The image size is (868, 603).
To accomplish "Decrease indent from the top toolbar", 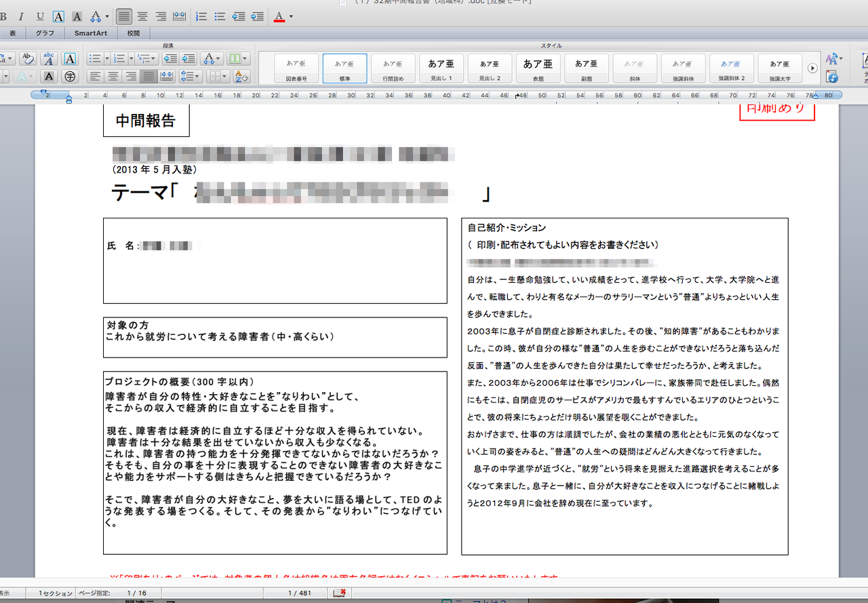I will point(238,16).
